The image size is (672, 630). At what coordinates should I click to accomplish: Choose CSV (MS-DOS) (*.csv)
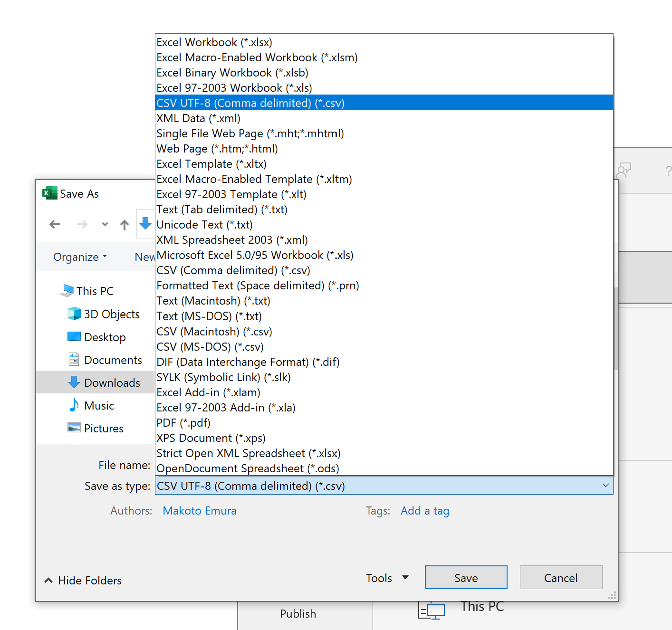tap(384, 347)
